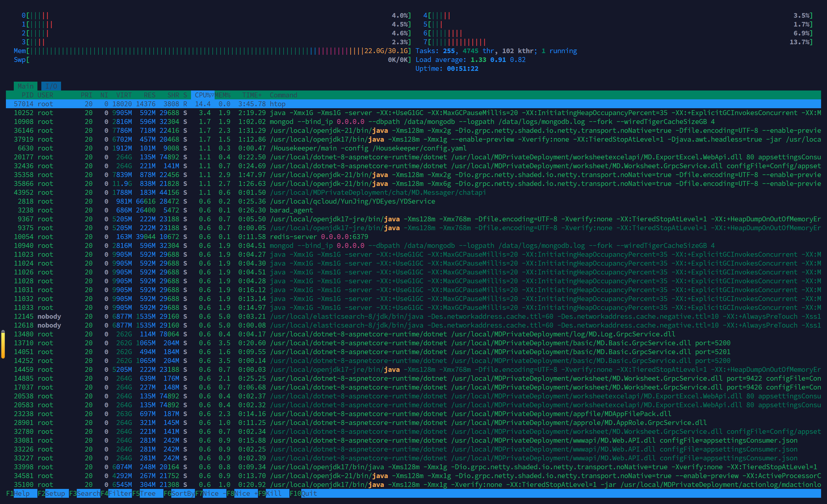
Task: Select mongod process row PID 10908
Action: tap(413, 122)
